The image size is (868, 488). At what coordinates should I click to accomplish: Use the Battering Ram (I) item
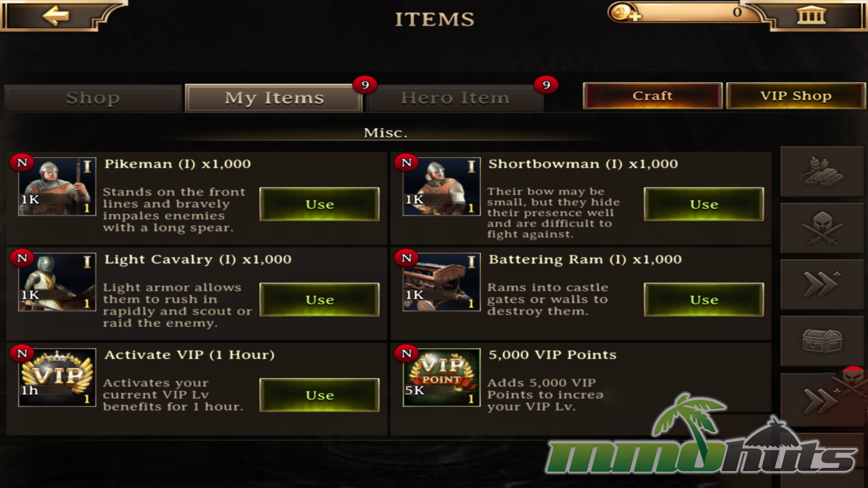(x=704, y=300)
